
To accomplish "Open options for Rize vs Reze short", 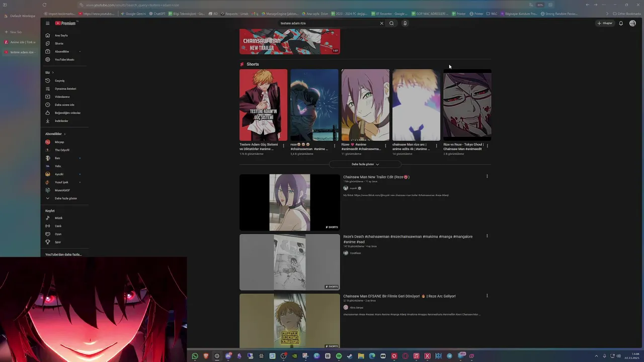I will pos(487,146).
